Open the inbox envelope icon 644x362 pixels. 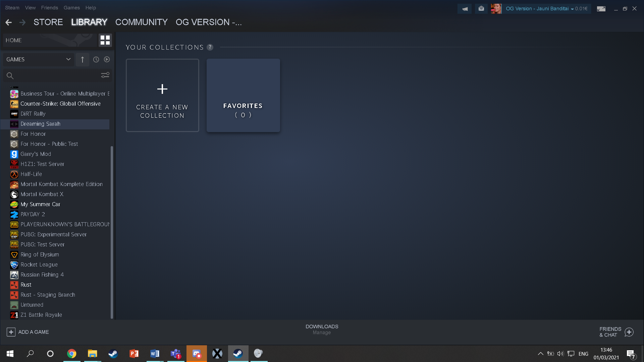481,9
